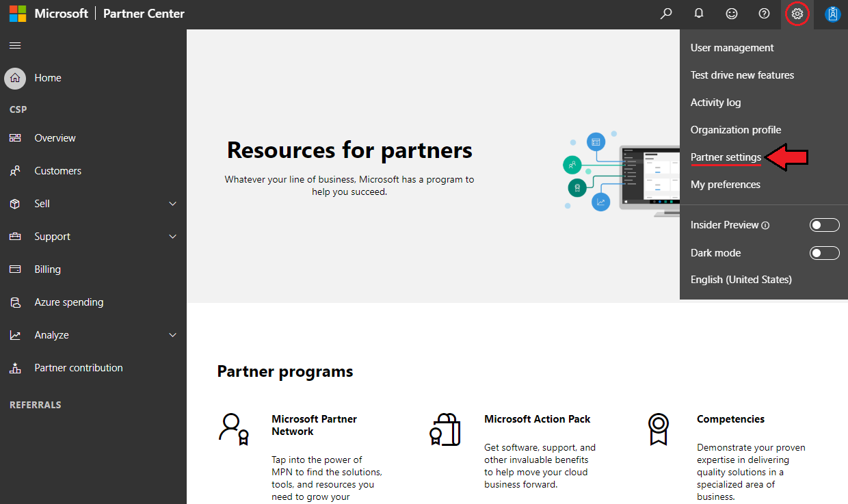Expand the Support chevron in sidebar
Viewport: 848px width, 504px height.
pos(173,237)
